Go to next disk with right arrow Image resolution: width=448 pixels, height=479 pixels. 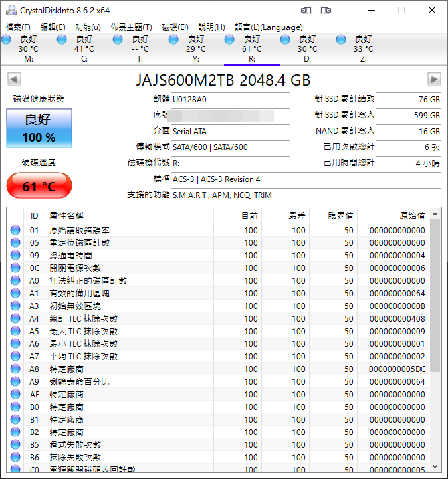click(434, 80)
